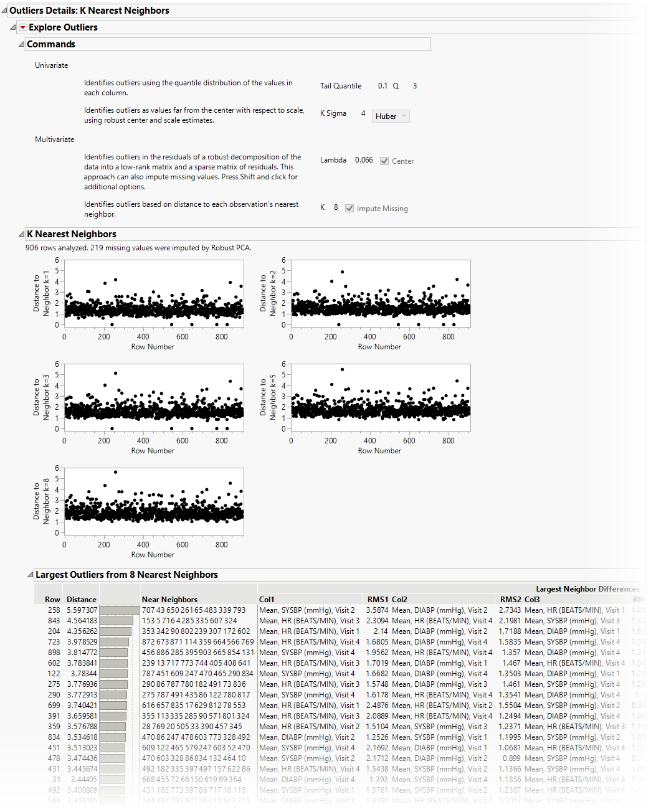Image resolution: width=651 pixels, height=812 pixels.
Task: Click distance value 3.978529
Action: [x=82, y=642]
